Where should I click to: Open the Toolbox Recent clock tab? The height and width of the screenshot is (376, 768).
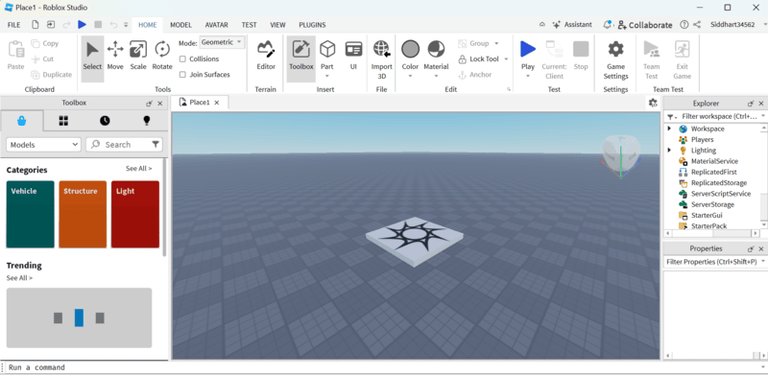(105, 121)
